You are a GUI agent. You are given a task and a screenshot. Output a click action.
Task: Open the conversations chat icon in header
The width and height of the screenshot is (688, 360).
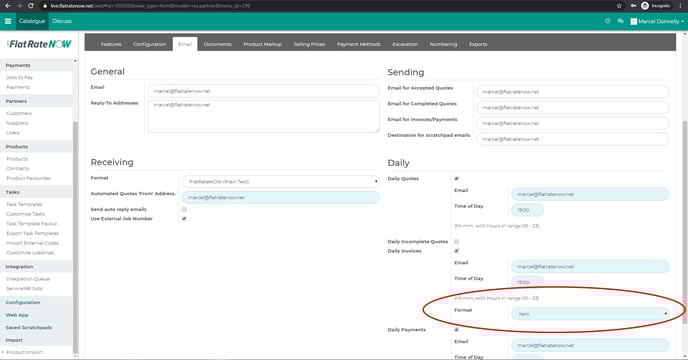point(620,21)
